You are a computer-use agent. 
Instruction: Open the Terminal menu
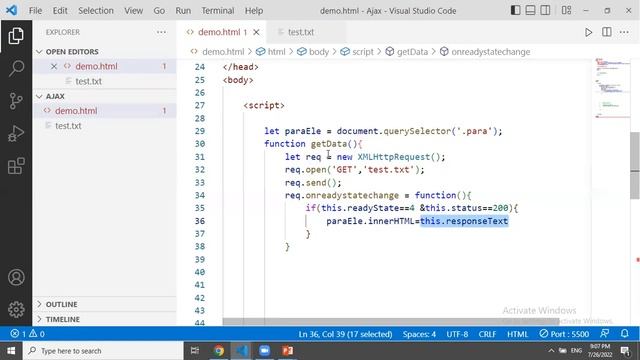(218, 11)
